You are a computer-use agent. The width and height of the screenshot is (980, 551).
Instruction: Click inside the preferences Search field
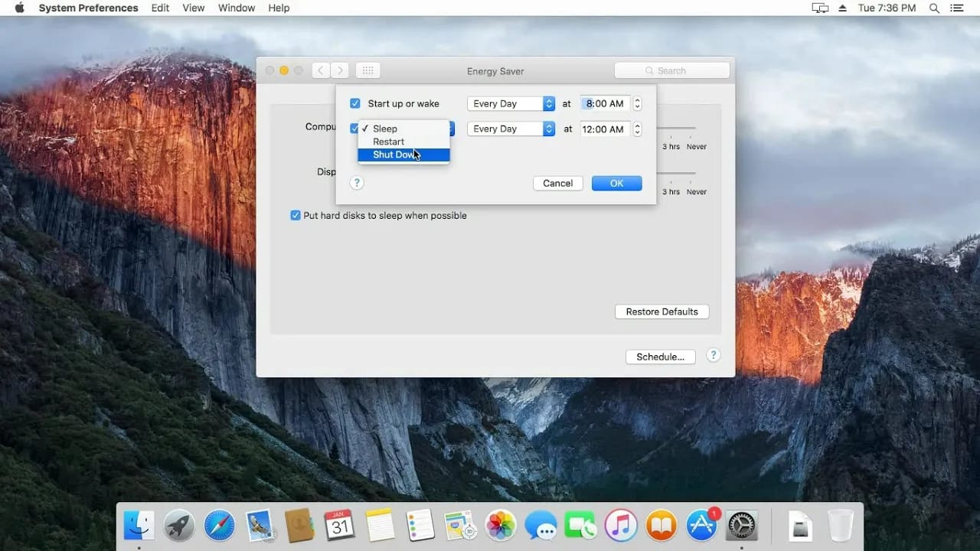point(672,70)
